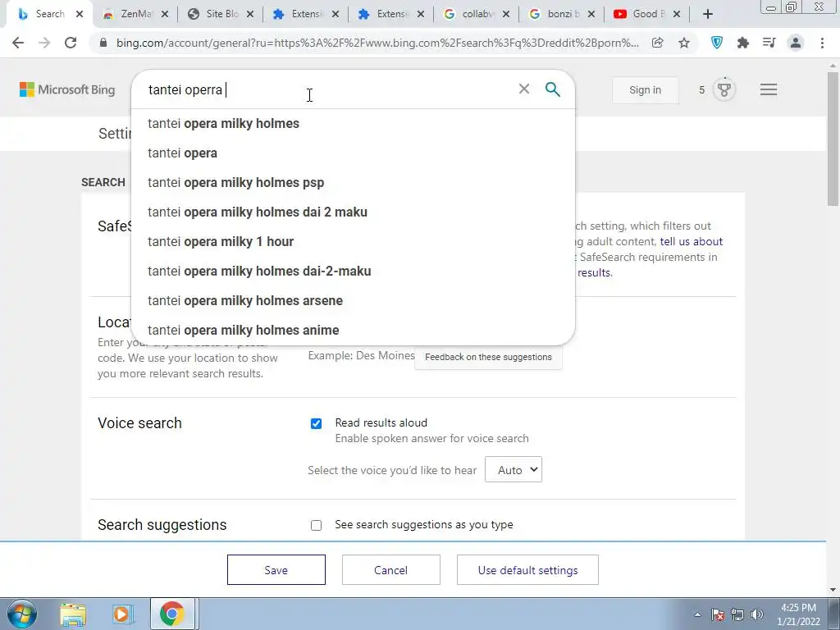This screenshot has width=840, height=630.
Task: Close the ZenMate tab
Action: [x=165, y=14]
